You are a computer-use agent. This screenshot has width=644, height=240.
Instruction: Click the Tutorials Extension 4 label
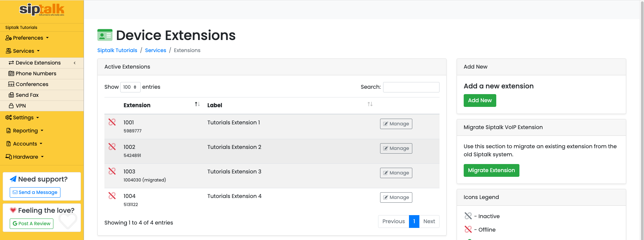coord(234,196)
